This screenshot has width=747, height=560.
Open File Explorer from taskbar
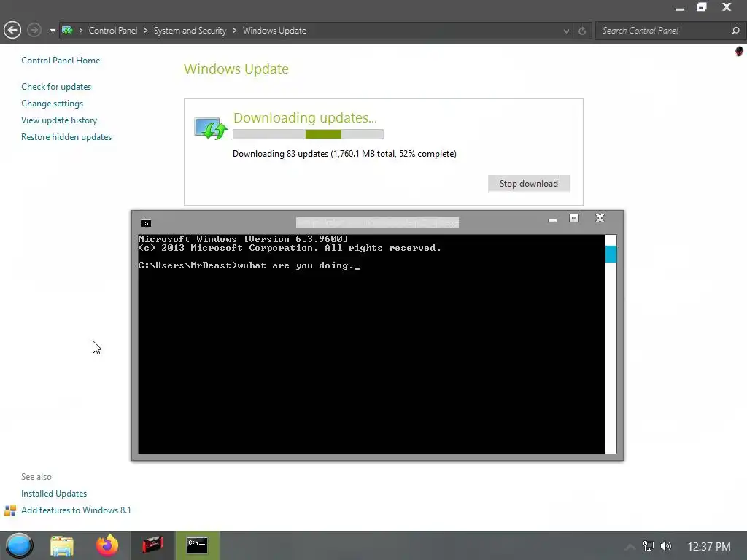click(62, 545)
